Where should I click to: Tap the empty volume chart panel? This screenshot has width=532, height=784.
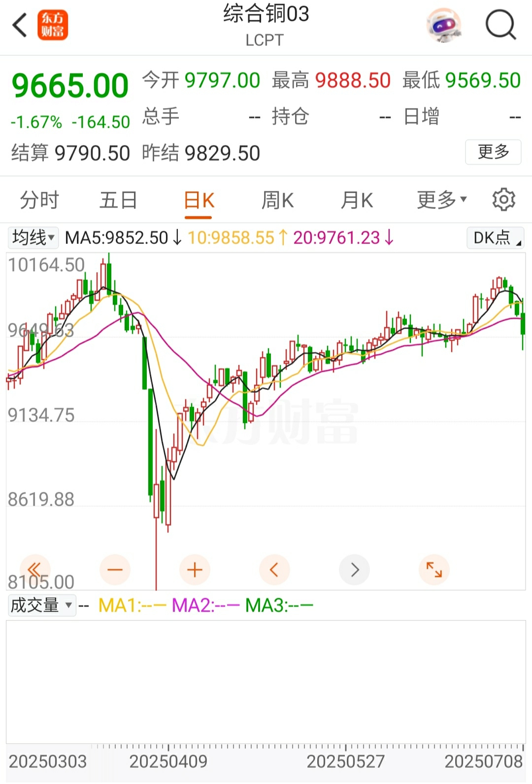click(266, 682)
